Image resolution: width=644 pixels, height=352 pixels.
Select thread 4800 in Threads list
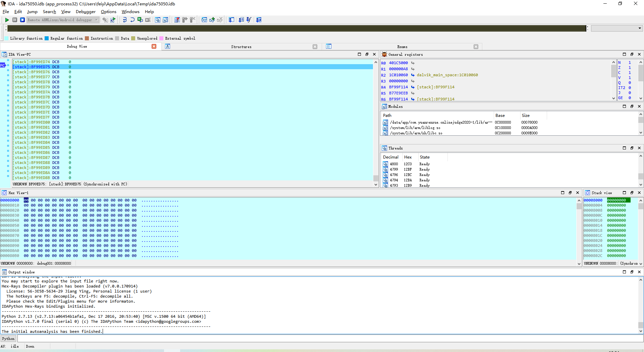click(x=510, y=164)
